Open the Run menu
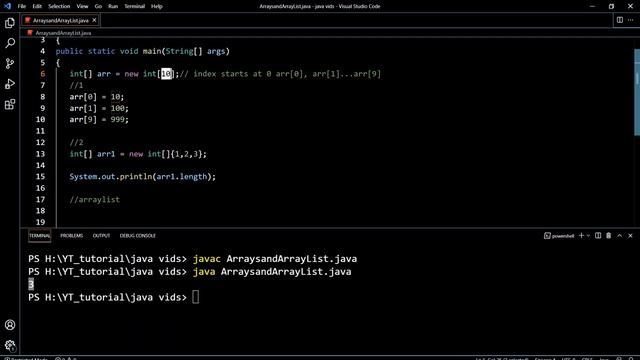 click(x=113, y=6)
